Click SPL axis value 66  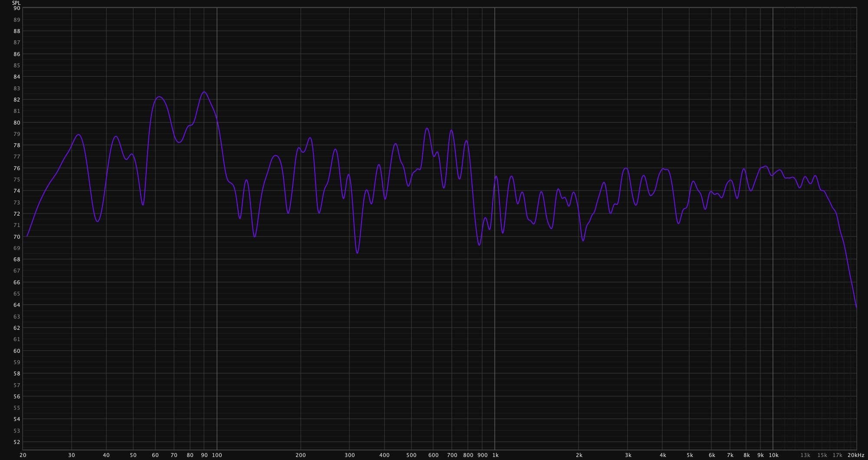(x=17, y=283)
